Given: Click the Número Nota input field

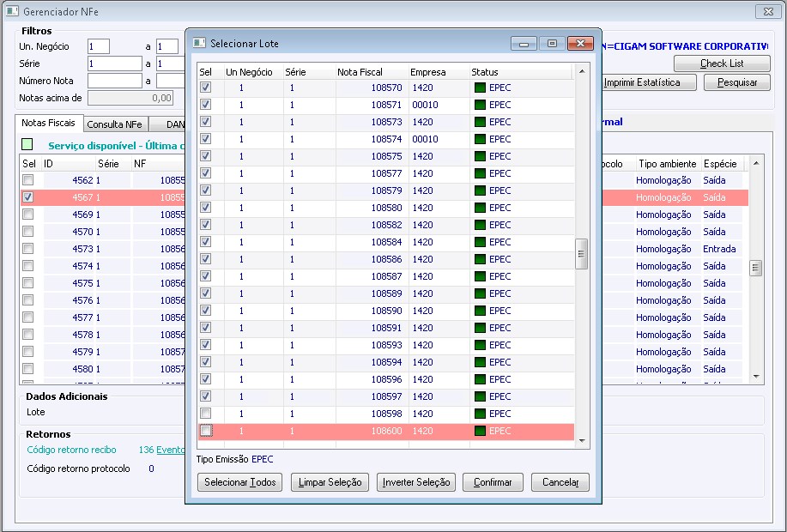Looking at the screenshot, I should pos(114,81).
